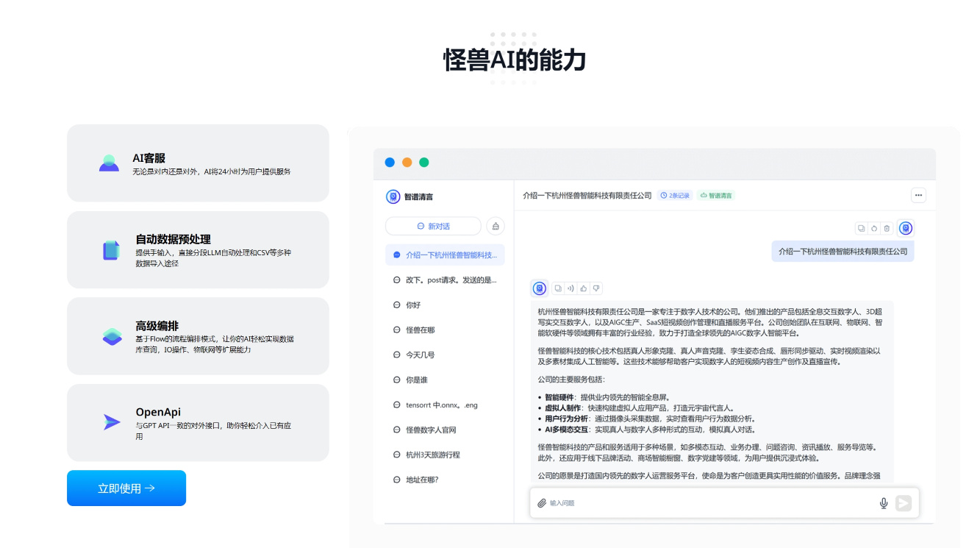Screen dimensions: 980x548
Task: Open the 怪兽在哪 conversation
Action: coord(445,330)
